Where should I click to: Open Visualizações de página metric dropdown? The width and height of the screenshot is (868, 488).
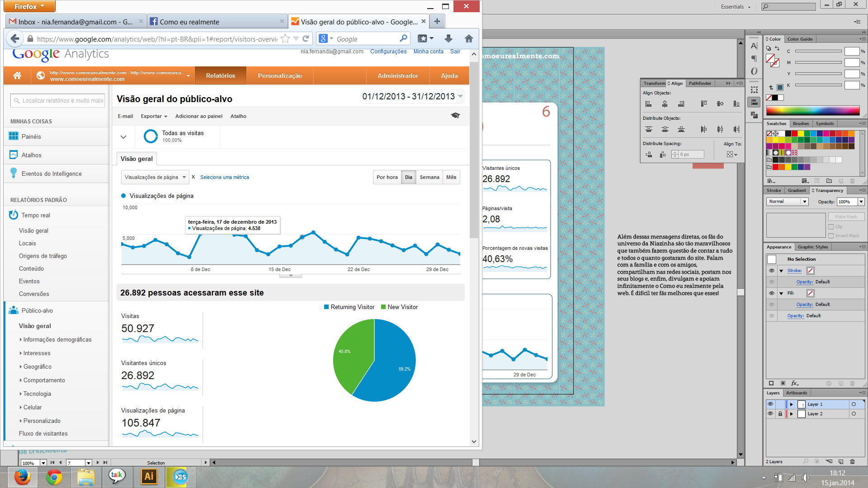click(x=155, y=177)
